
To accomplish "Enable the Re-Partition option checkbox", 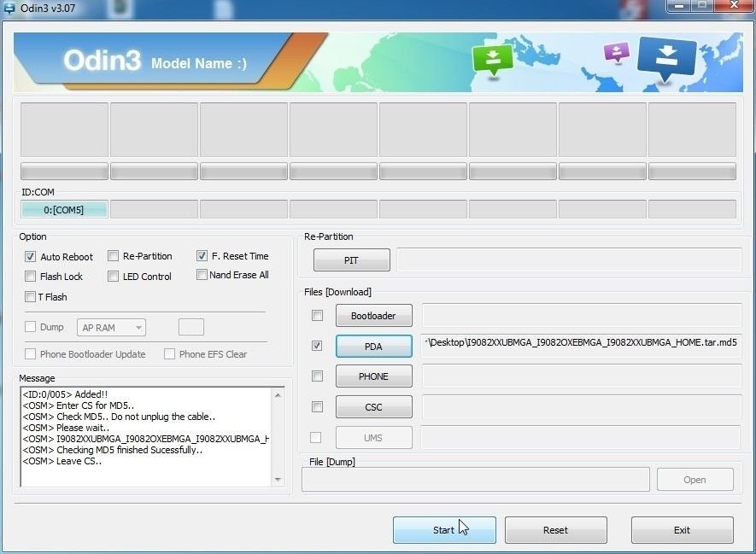I will pos(113,256).
